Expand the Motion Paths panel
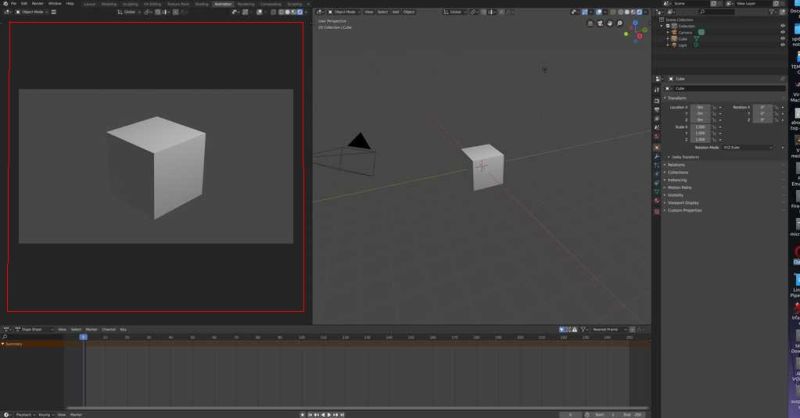The width and height of the screenshot is (800, 418). pos(678,188)
